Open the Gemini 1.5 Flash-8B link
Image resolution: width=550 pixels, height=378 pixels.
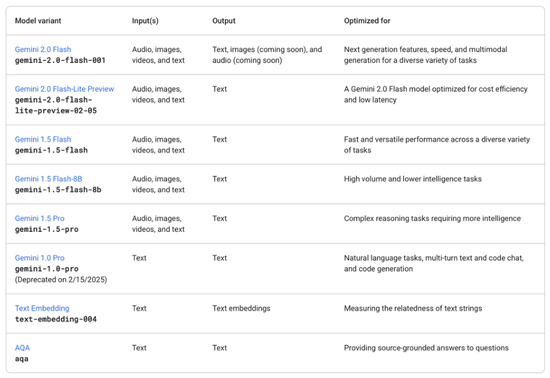click(48, 179)
